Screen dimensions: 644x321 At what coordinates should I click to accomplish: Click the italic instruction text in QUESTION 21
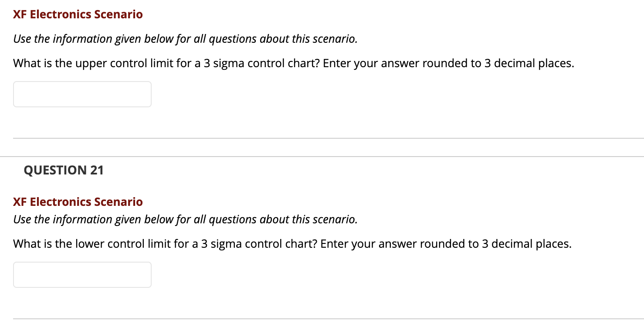click(x=186, y=219)
